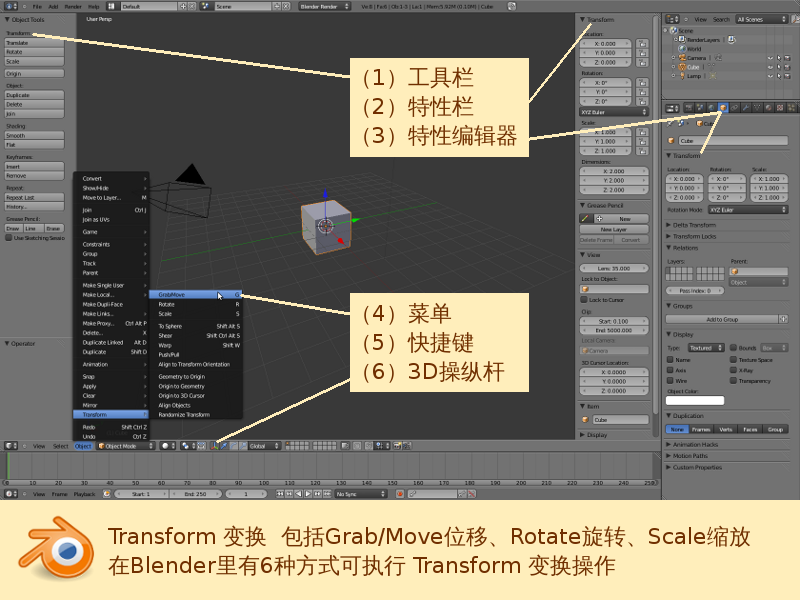Open the Texture properties tab icon
Image resolution: width=800 pixels, height=600 pixels.
(780, 108)
